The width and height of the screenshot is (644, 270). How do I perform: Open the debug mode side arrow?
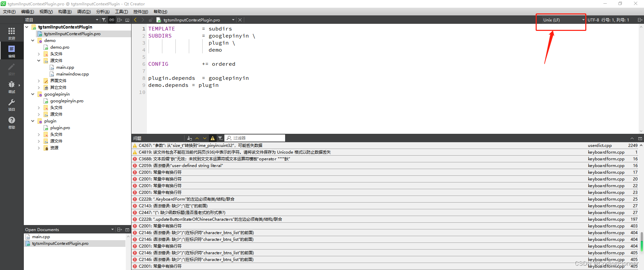19,85
